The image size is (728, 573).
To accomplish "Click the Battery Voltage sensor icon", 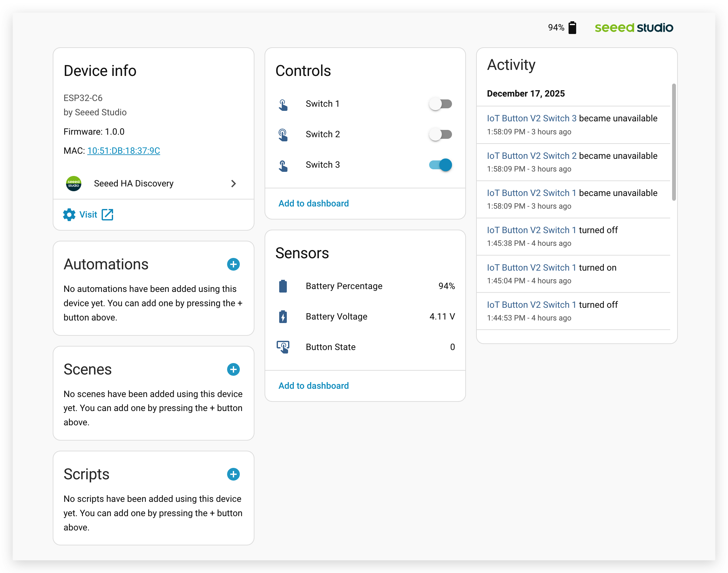I will [283, 317].
